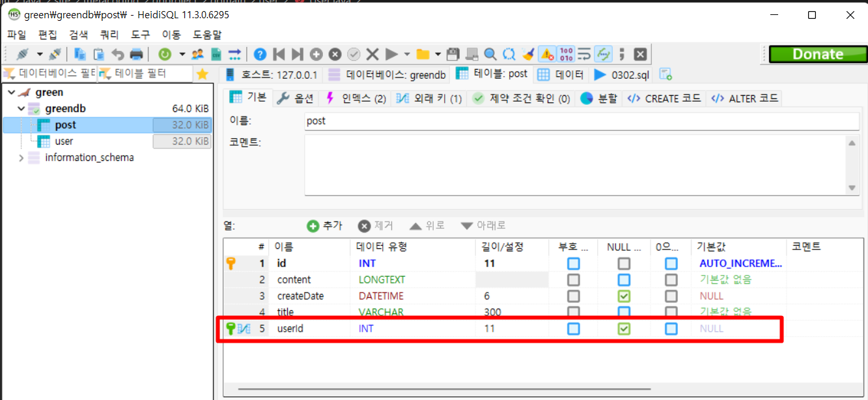
Task: Jump to first row icon
Action: click(x=279, y=54)
